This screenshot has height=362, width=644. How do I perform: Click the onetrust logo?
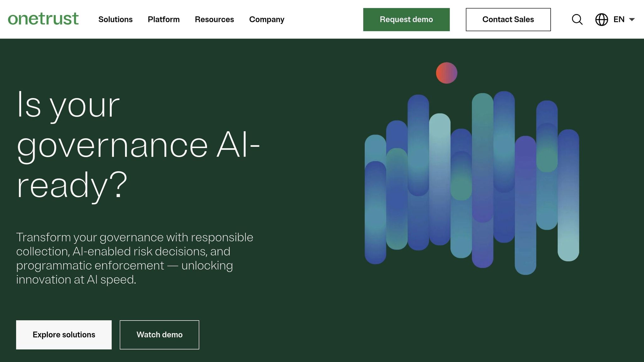tap(43, 19)
